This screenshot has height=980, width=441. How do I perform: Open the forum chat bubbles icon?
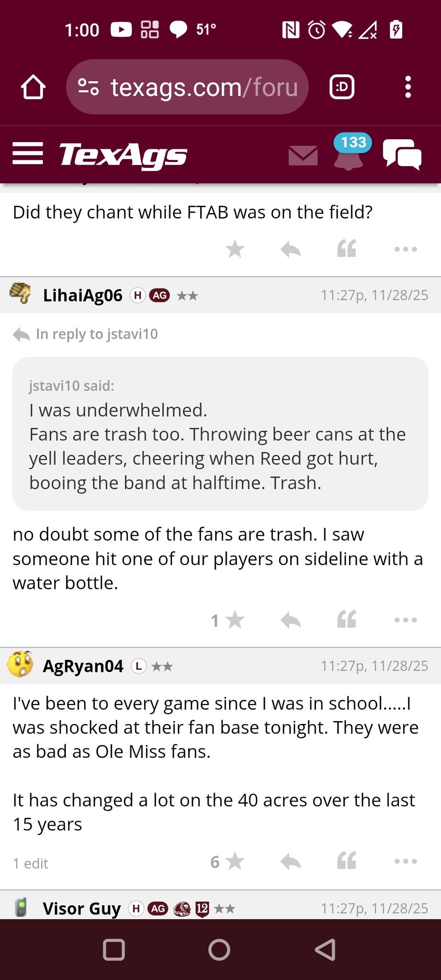pos(402,154)
